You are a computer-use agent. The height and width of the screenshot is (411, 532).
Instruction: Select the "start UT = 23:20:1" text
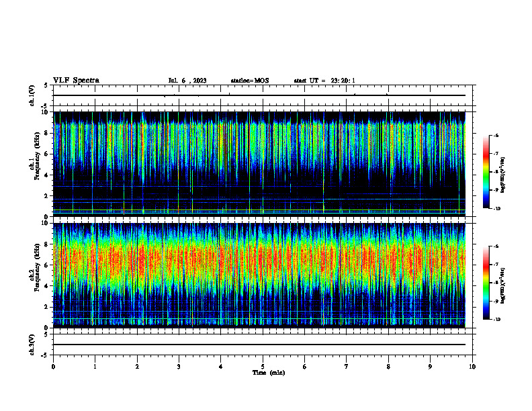click(x=324, y=81)
